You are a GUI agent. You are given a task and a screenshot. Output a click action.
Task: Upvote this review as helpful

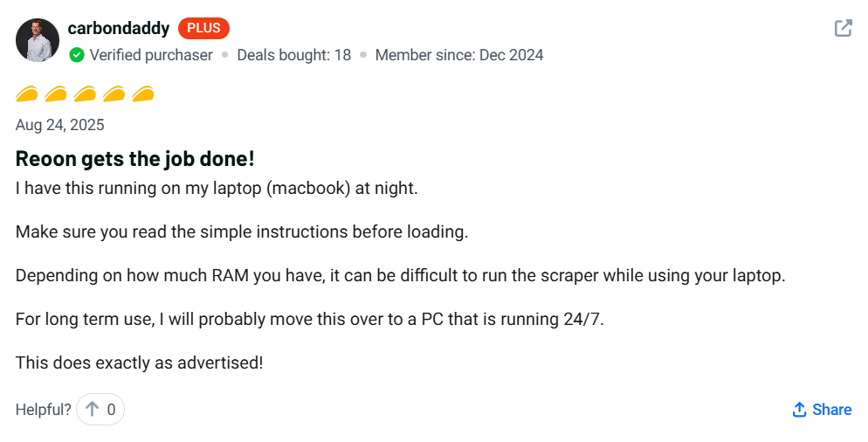point(93,409)
